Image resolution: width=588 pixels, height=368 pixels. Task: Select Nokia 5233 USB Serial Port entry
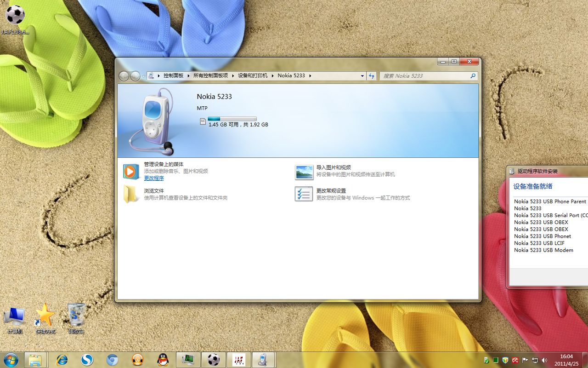[551, 215]
